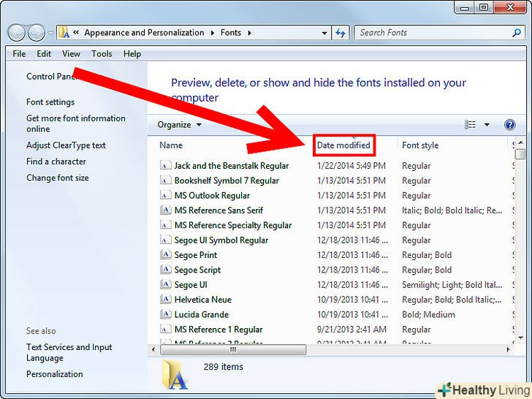Open the recent pages dropdown arrow
Image resolution: width=532 pixels, height=399 pixels.
coord(50,34)
